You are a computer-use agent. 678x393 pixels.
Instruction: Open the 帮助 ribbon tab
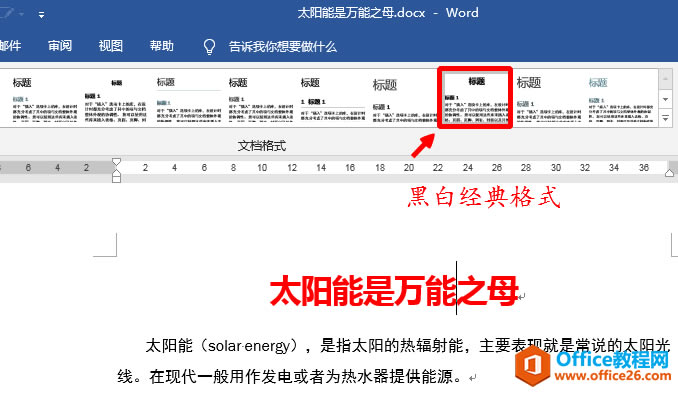pyautogui.click(x=162, y=46)
